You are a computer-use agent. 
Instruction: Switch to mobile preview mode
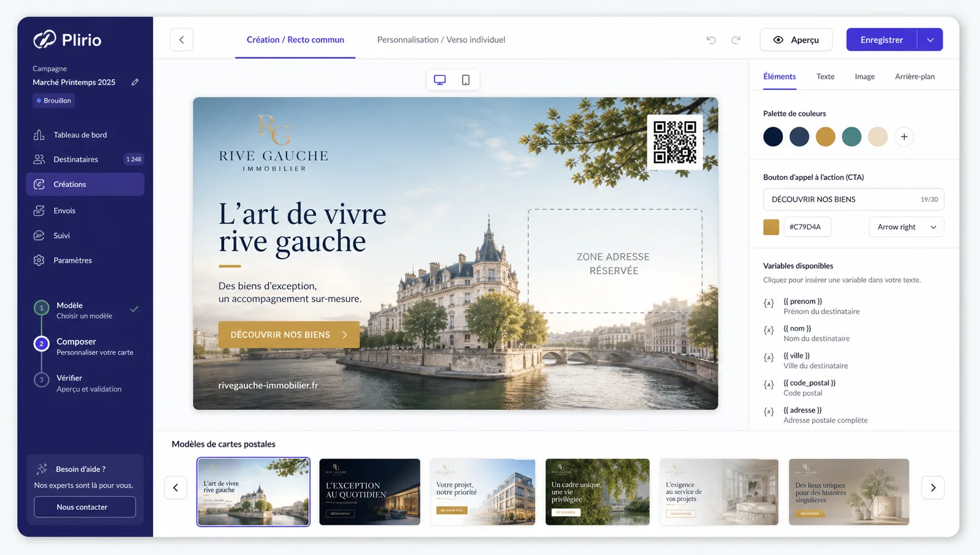466,80
